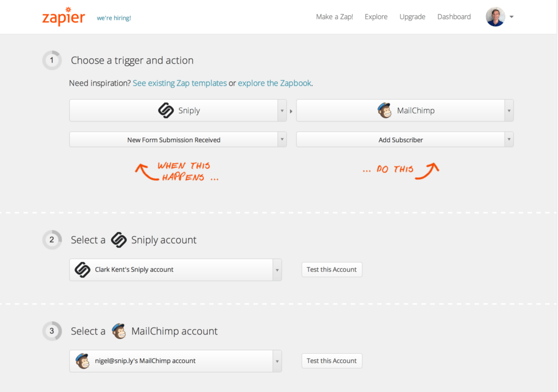Click 'Test this Account' for the Sniply account
Screen dimensions: 558x392
[x=332, y=269]
